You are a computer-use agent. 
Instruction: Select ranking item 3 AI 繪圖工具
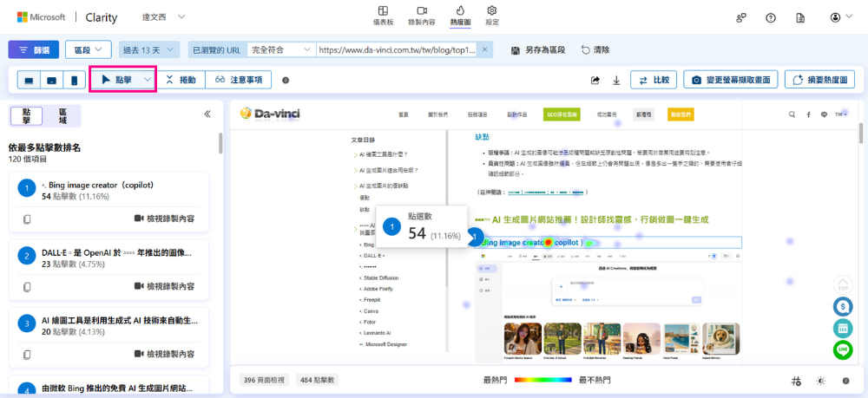point(108,338)
